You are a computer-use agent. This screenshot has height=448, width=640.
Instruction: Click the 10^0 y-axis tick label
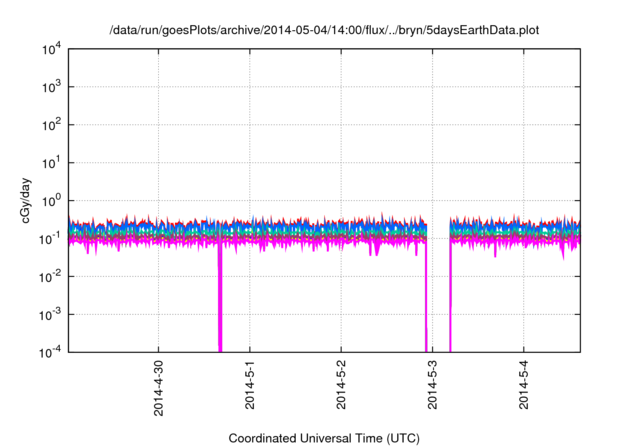(x=52, y=201)
